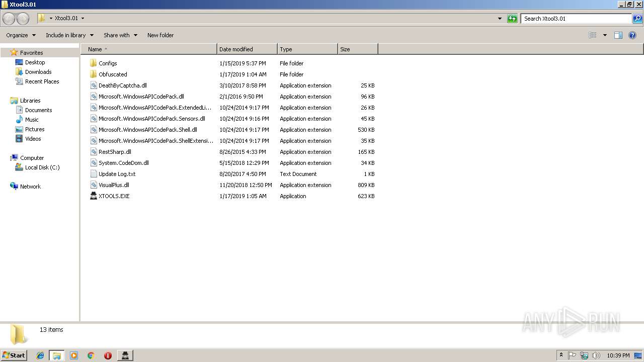The width and height of the screenshot is (644, 362).
Task: Open Include in library dropdown
Action: (x=69, y=35)
